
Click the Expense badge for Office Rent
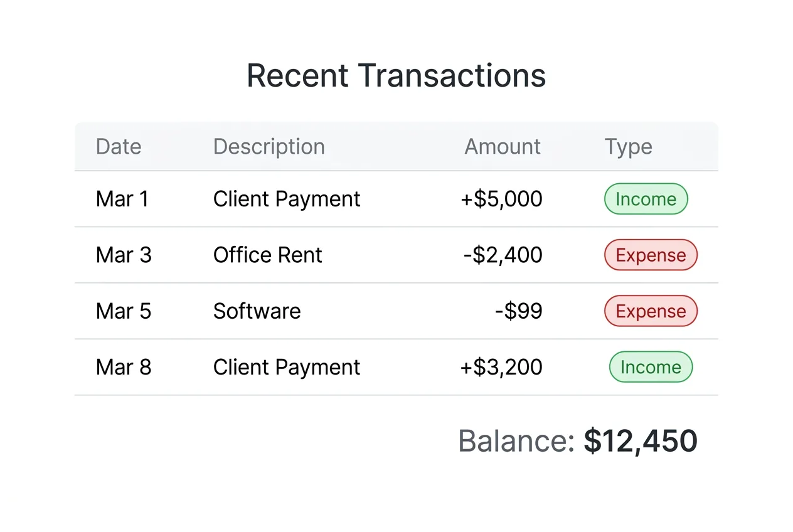[x=651, y=255]
